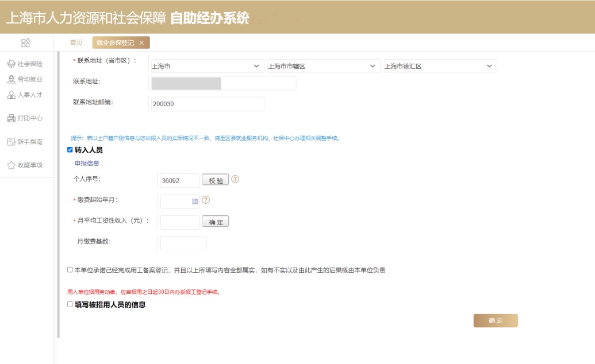Uncheck the 转入人员 checkbox
Screen dimensions: 595x364
(x=70, y=150)
